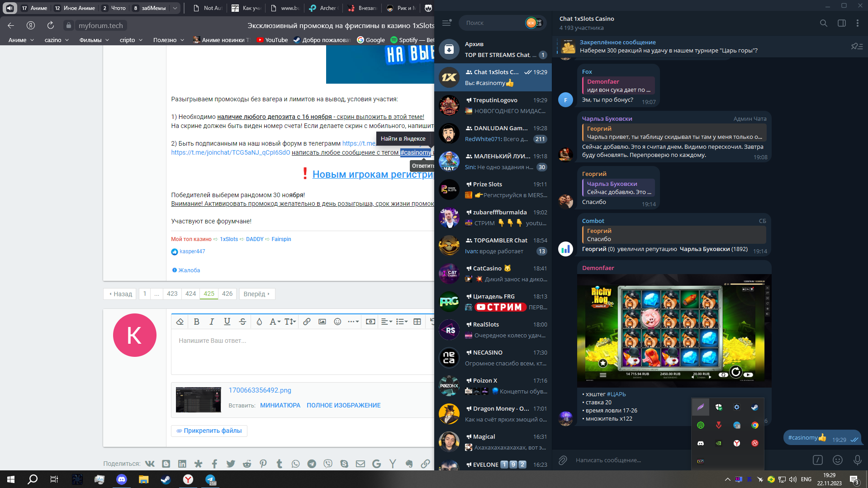This screenshot has width=868, height=488.
Task: Open the CatCasino channel
Action: [x=493, y=274]
